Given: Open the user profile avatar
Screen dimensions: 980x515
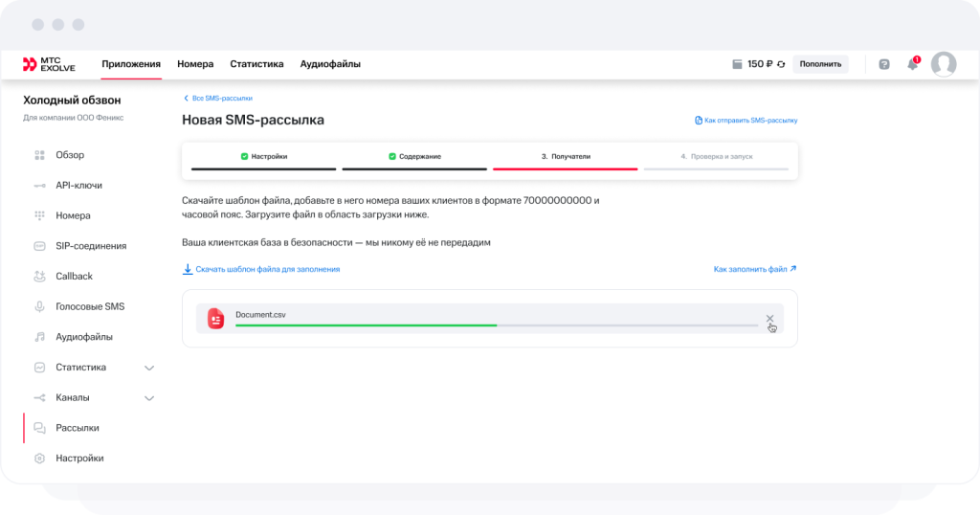Looking at the screenshot, I should click(944, 64).
